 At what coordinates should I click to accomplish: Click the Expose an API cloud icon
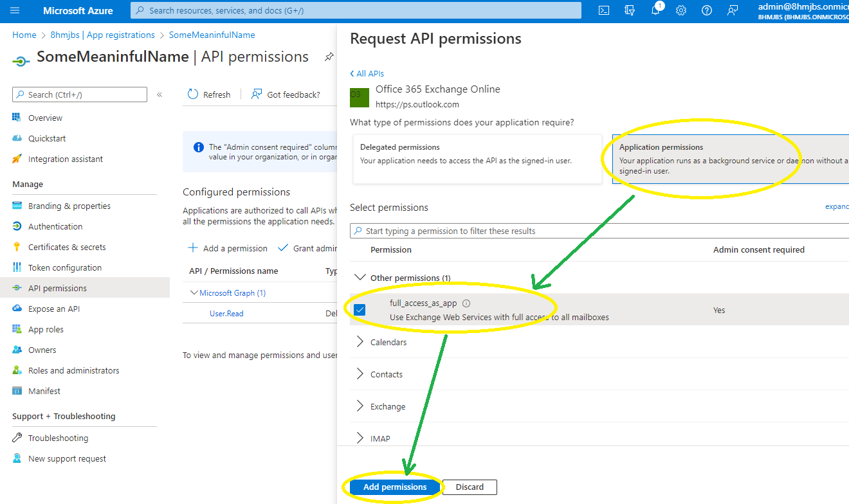[x=17, y=309]
